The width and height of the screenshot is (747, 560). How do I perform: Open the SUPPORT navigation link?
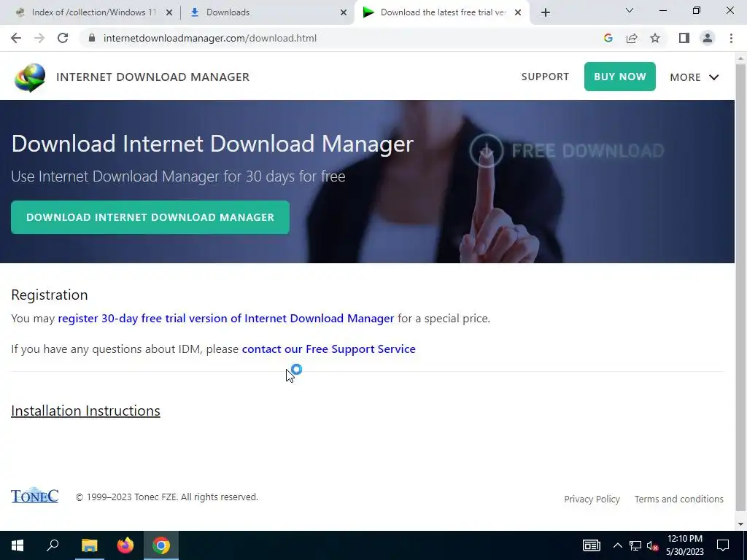545,77
